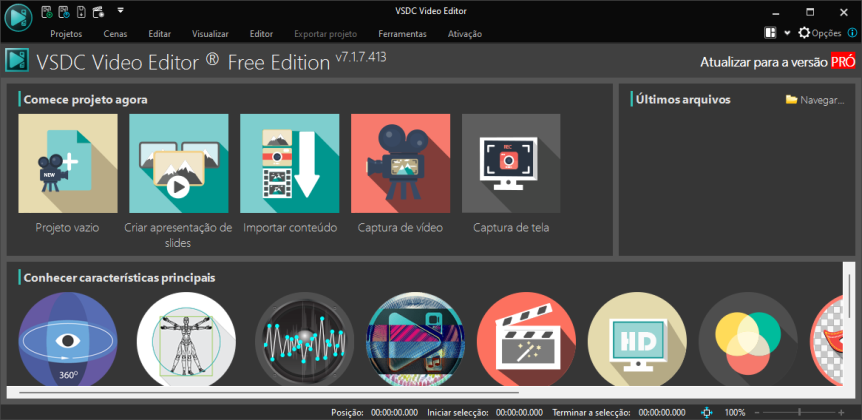Click the Últimos arquivos heading
This screenshot has height=420, width=862.
[x=683, y=100]
